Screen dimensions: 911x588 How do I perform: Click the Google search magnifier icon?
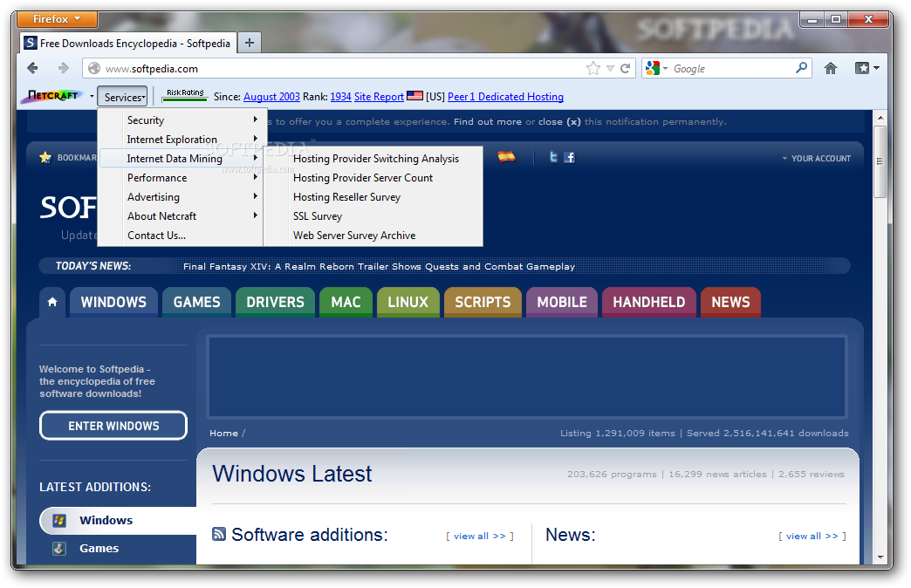click(x=801, y=68)
